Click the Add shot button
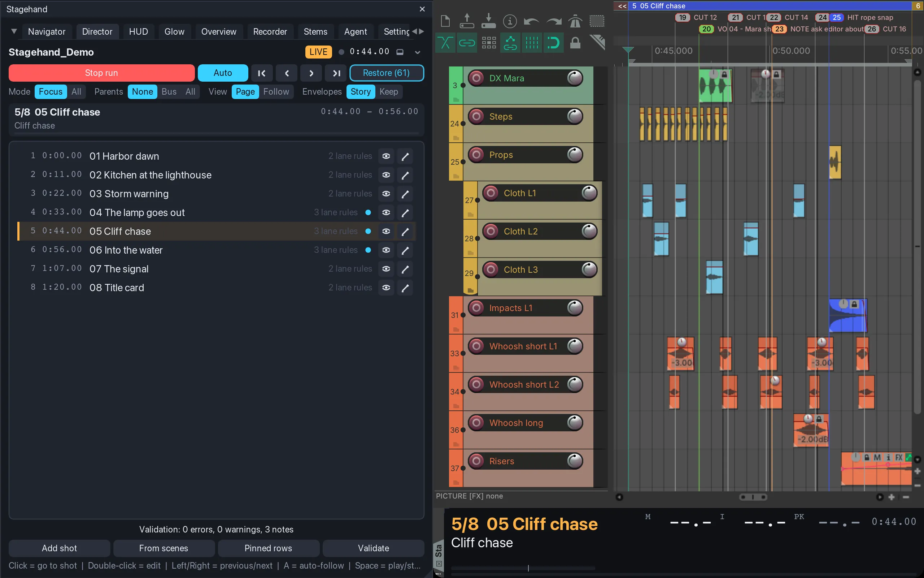The height and width of the screenshot is (578, 924). pyautogui.click(x=59, y=548)
